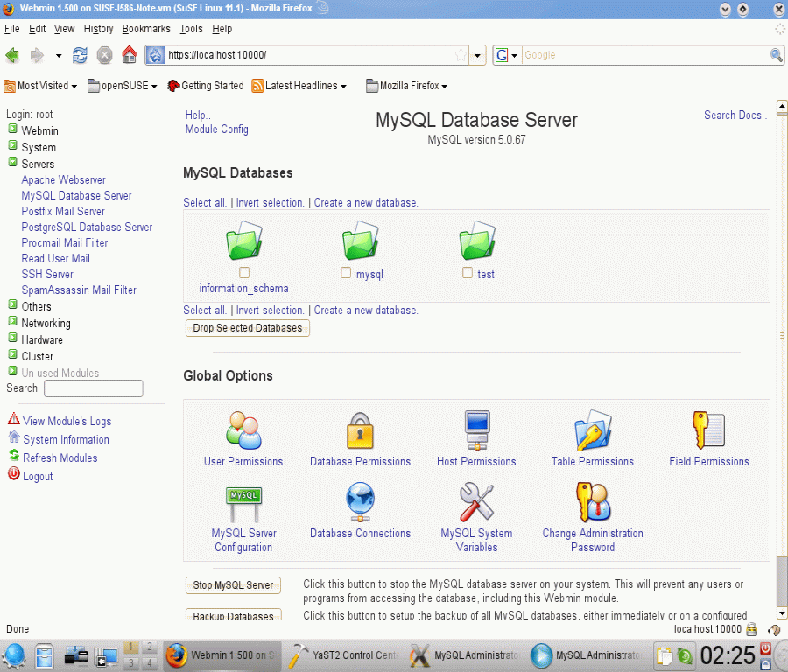Open the Database Connections globe icon
This screenshot has height=672, width=788.
(360, 502)
